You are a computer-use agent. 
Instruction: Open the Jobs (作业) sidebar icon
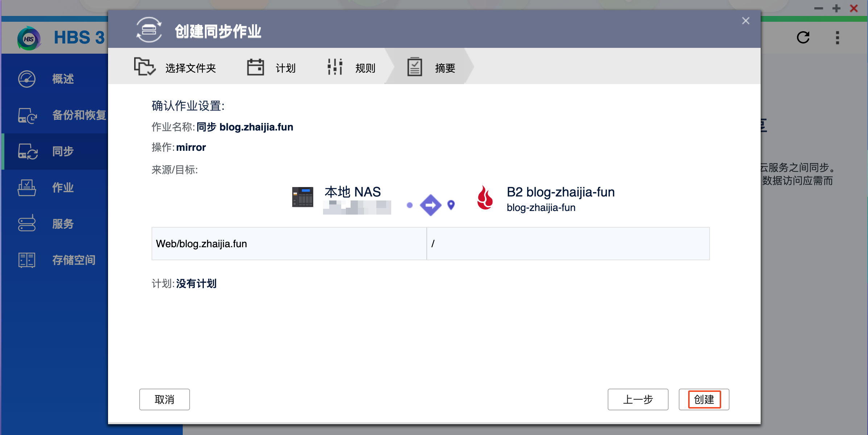(x=27, y=188)
